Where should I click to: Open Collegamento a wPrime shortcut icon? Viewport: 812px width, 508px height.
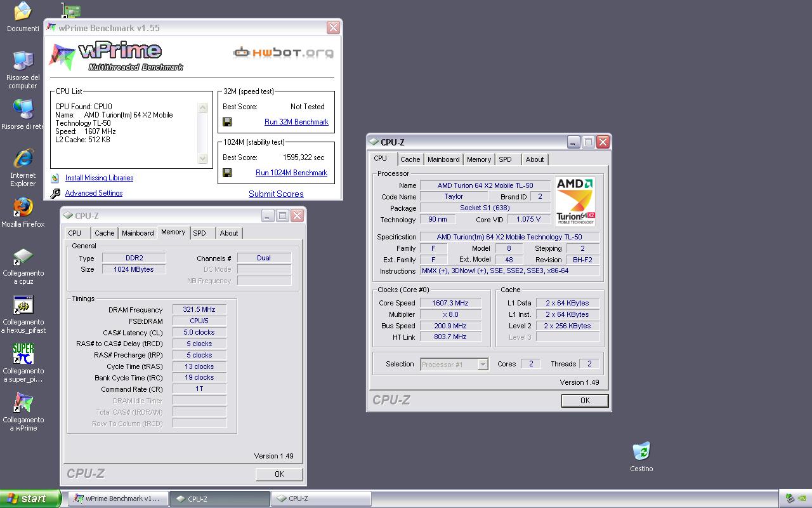pos(23,403)
